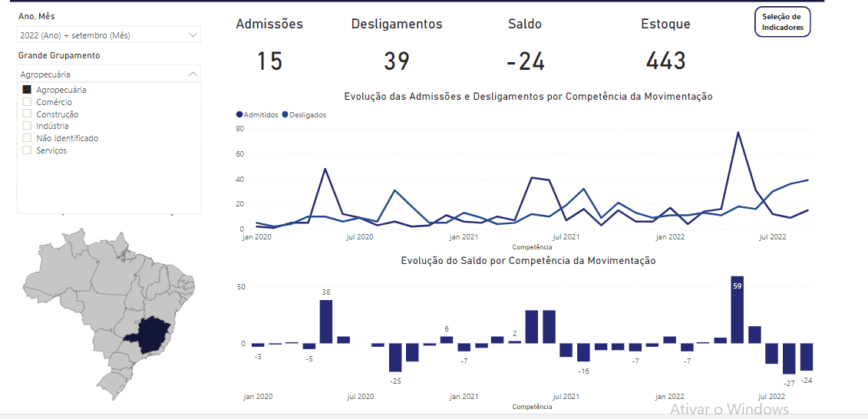Click the Seleção de Indicadores button
This screenshot has height=419, width=868.
click(x=782, y=22)
